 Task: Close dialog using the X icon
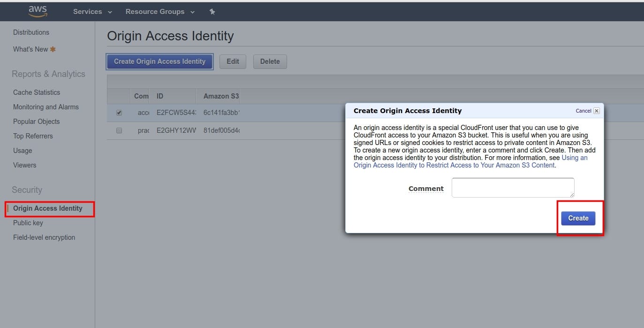(x=596, y=111)
